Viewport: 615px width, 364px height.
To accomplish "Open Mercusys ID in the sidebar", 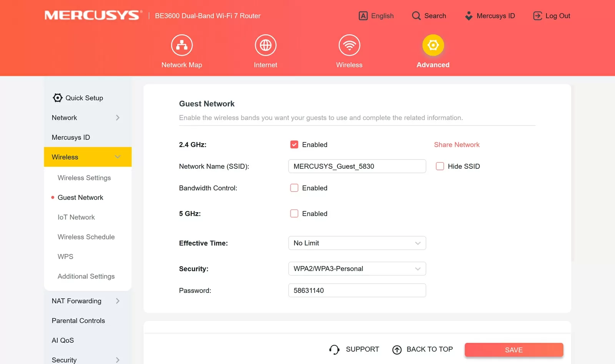I will [x=71, y=137].
